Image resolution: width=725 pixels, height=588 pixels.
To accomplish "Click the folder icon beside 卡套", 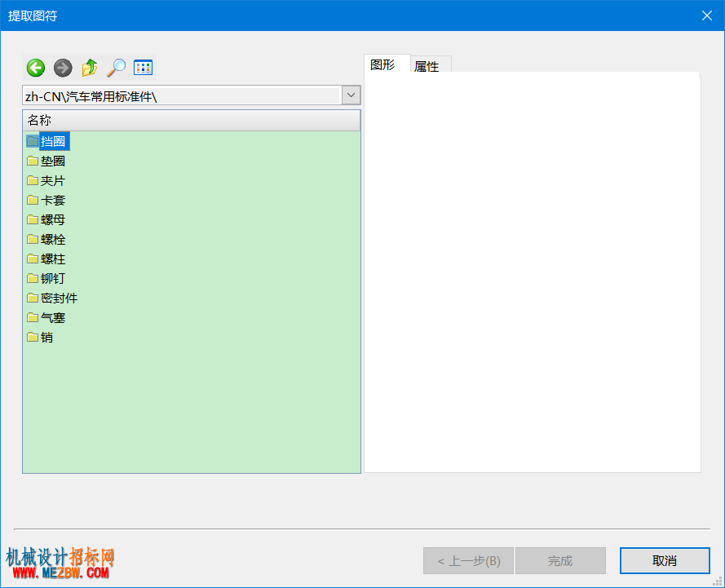I will [x=33, y=200].
